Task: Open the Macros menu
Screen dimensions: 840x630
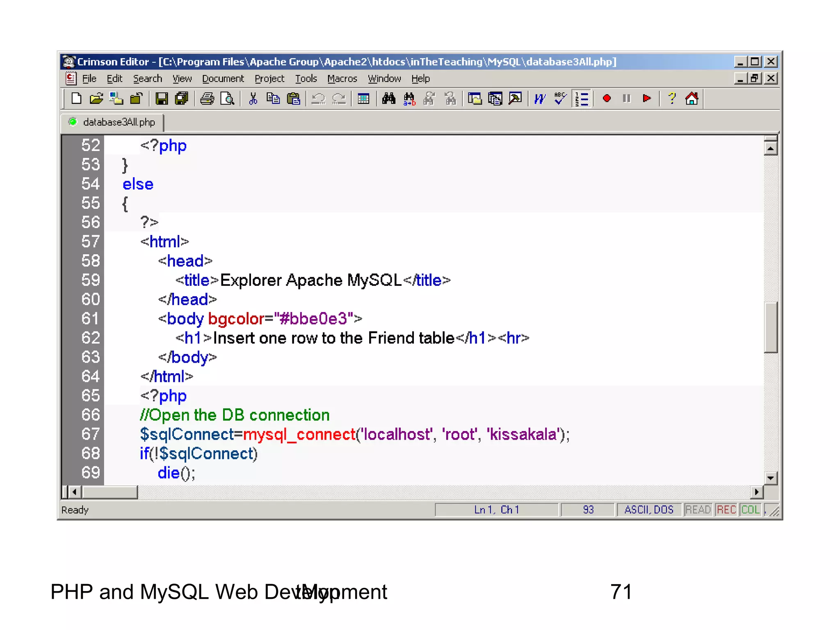Action: point(342,79)
